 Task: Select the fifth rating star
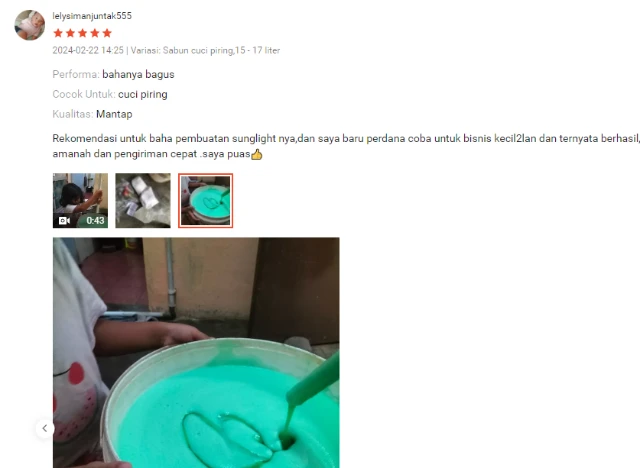tap(107, 33)
